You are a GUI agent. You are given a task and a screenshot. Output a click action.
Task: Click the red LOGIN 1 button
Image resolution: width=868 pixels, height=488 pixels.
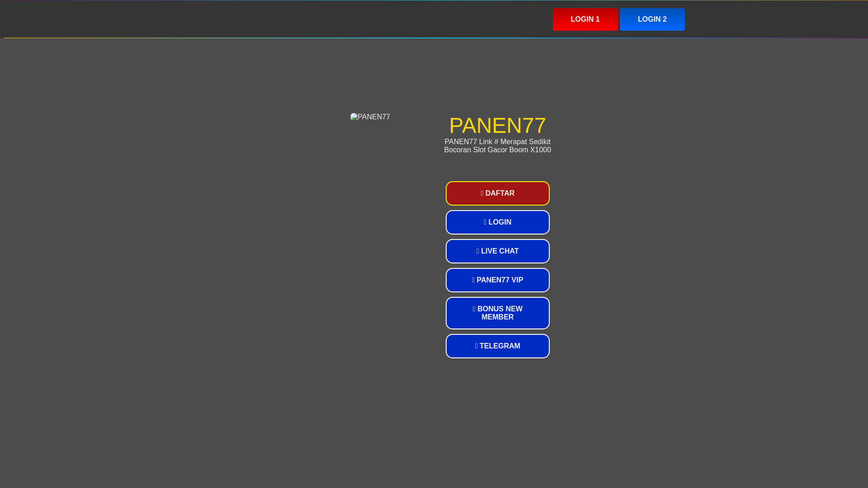click(x=585, y=19)
